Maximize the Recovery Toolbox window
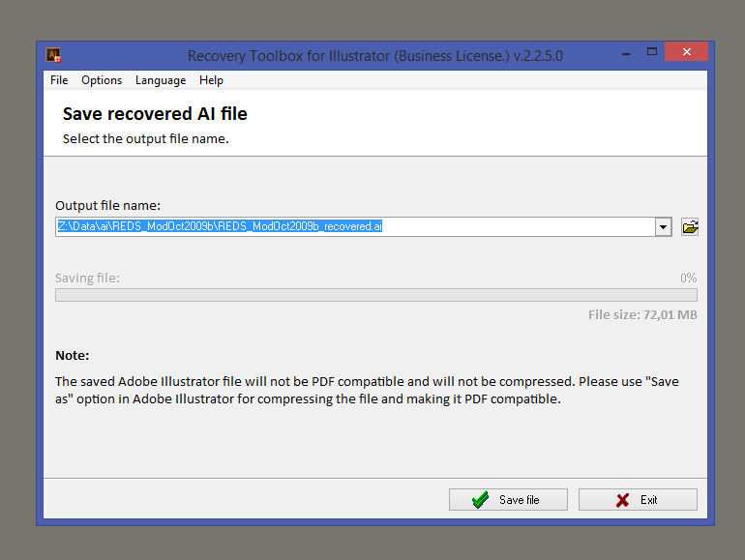 [652, 52]
